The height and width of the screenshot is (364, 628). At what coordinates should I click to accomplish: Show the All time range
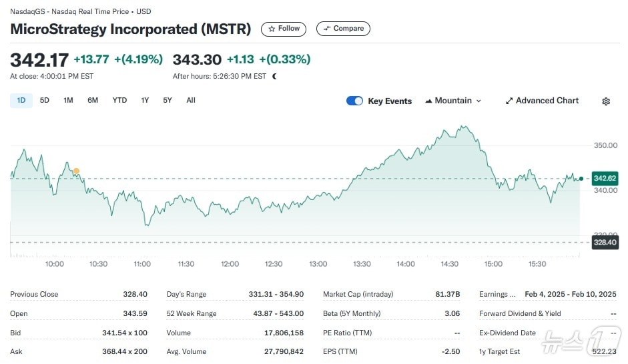191,101
